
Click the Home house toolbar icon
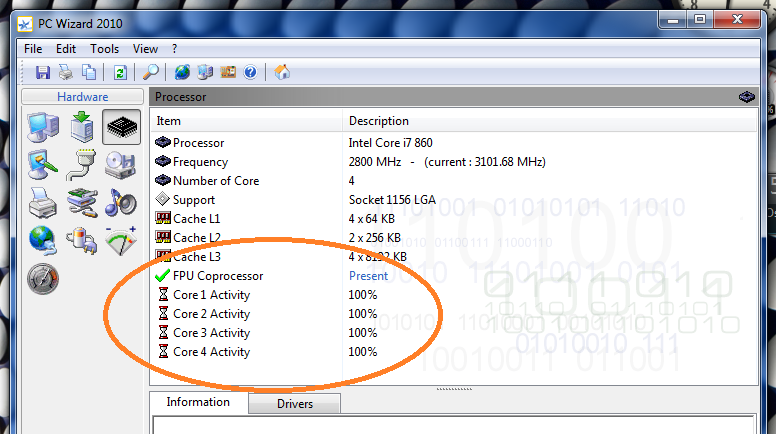point(282,73)
